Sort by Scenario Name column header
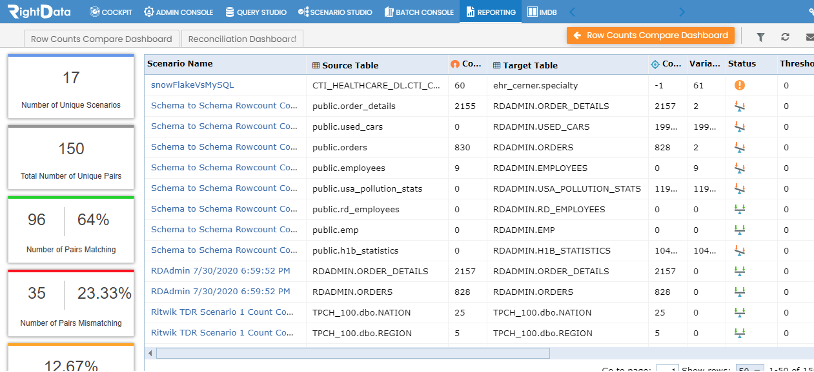 tap(180, 64)
